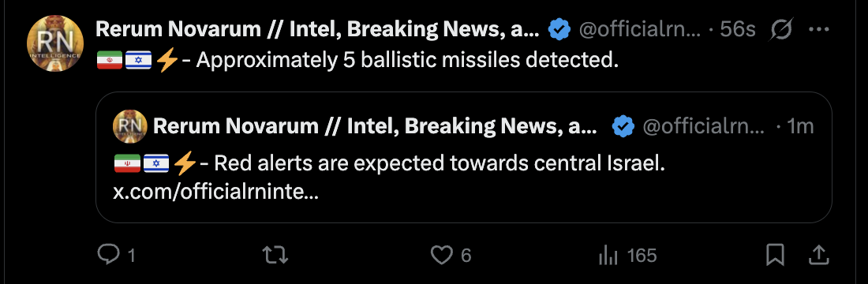Click the main post's blue verified badge
868x284 pixels.
559,29
